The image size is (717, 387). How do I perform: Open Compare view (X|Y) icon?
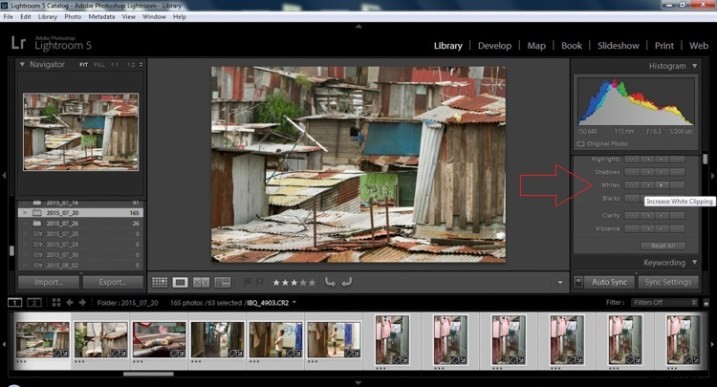point(201,282)
